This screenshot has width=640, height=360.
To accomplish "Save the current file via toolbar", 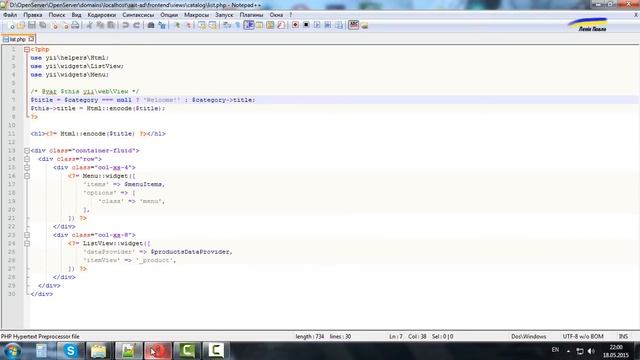I will point(32,25).
